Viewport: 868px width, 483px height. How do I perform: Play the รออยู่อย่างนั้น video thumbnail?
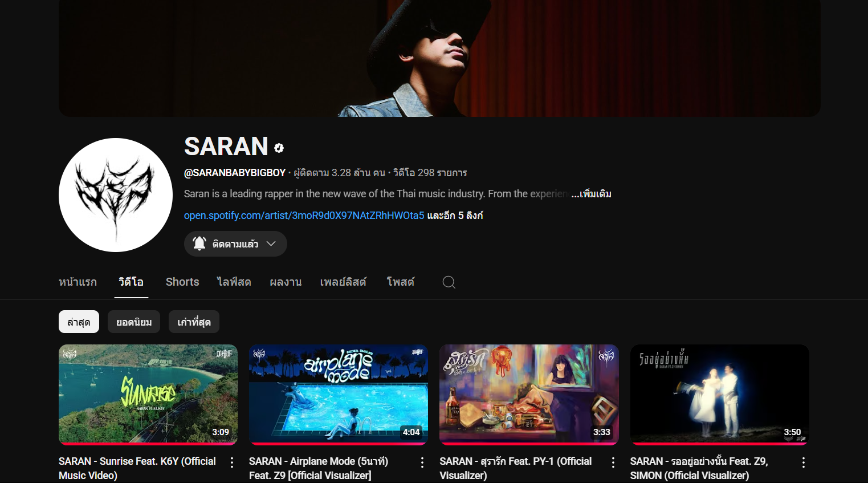point(720,395)
